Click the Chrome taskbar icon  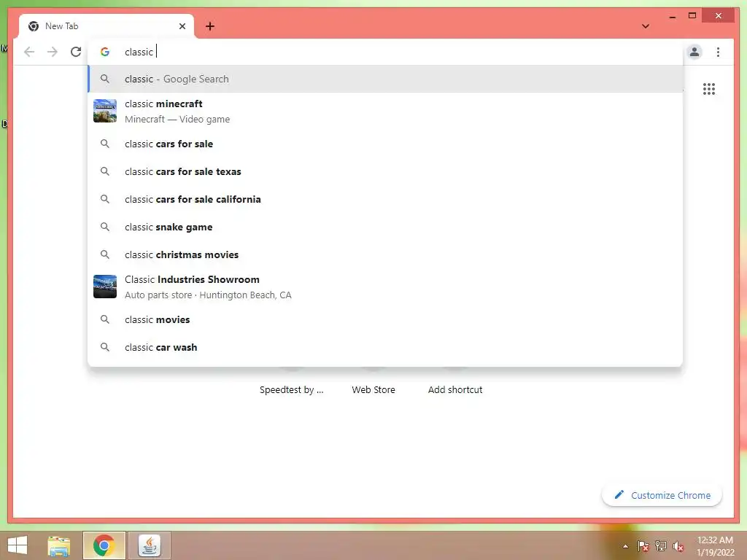click(104, 545)
